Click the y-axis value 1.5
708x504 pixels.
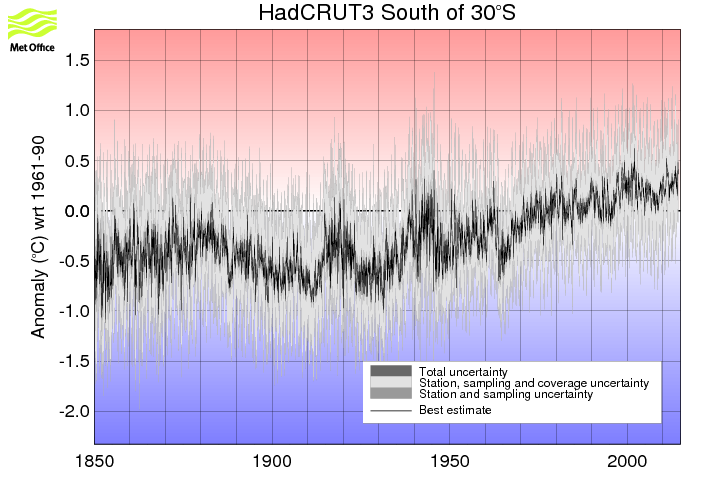coord(77,60)
